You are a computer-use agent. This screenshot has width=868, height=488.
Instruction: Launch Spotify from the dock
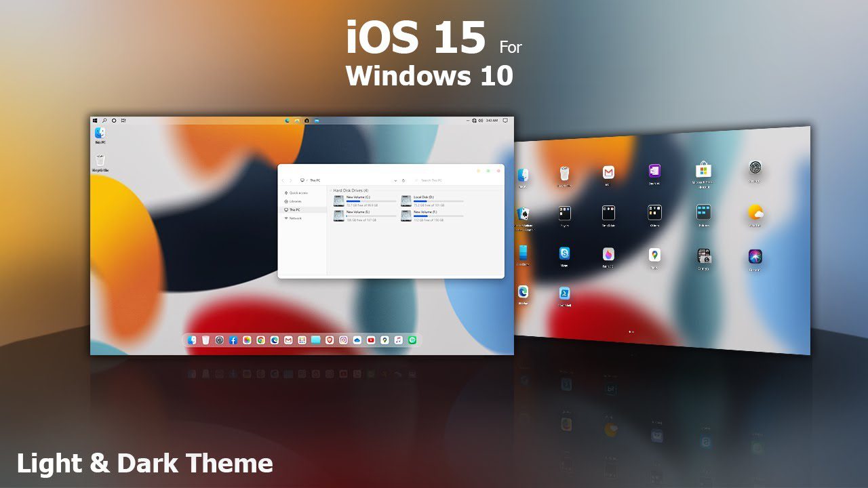[x=412, y=340]
